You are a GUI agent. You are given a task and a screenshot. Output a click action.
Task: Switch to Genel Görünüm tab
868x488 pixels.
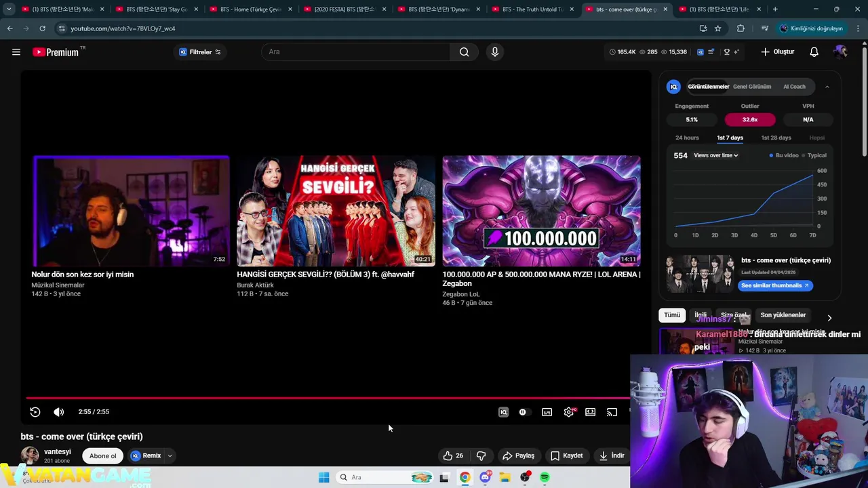pyautogui.click(x=752, y=87)
